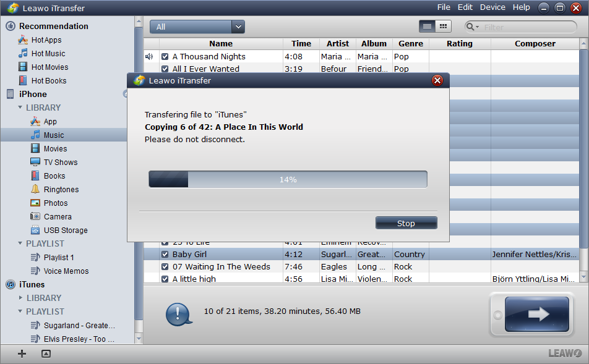Open the Camera library
This screenshot has width=589, height=364.
(x=51, y=216)
